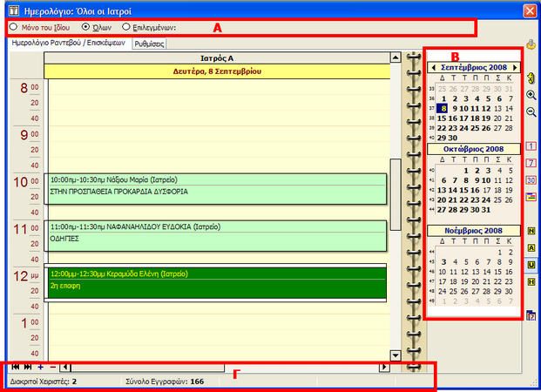Click 'Σύνολο Εγγραφών: 166' in status bar
This screenshot has height=392, width=541.
(165, 382)
